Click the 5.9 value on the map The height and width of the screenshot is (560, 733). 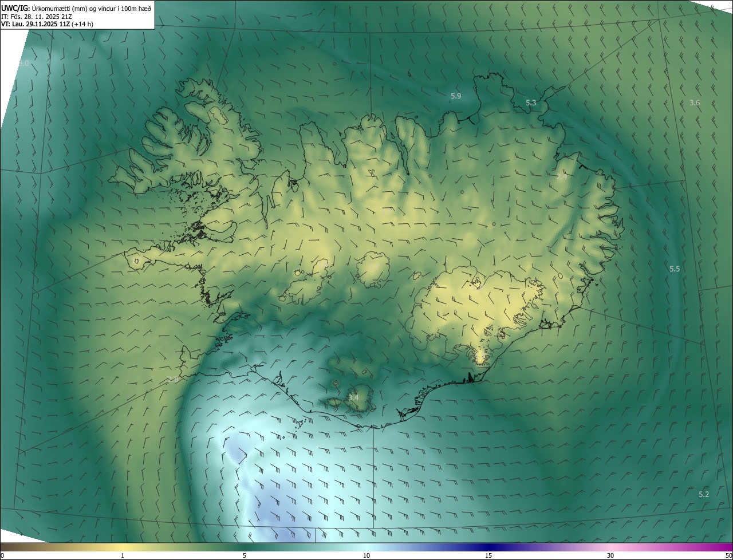pos(456,96)
